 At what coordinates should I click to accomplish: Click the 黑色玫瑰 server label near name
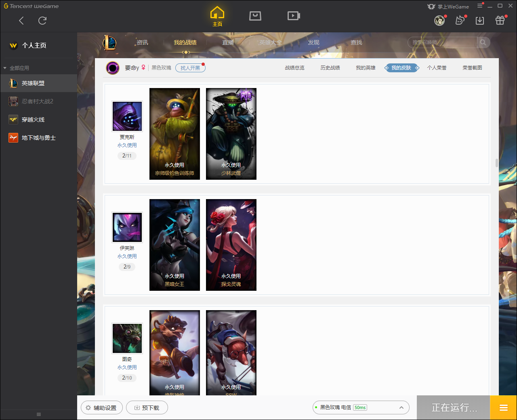tap(162, 68)
